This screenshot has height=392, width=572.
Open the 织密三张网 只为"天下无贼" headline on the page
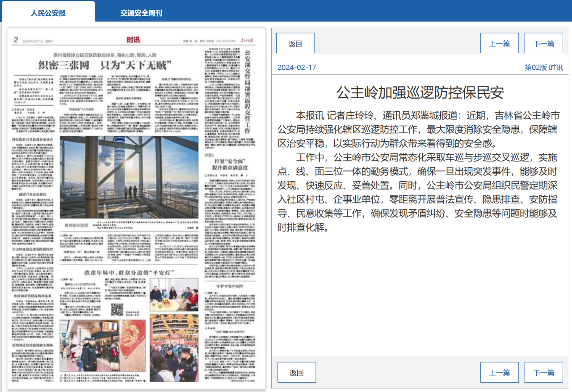[105, 66]
